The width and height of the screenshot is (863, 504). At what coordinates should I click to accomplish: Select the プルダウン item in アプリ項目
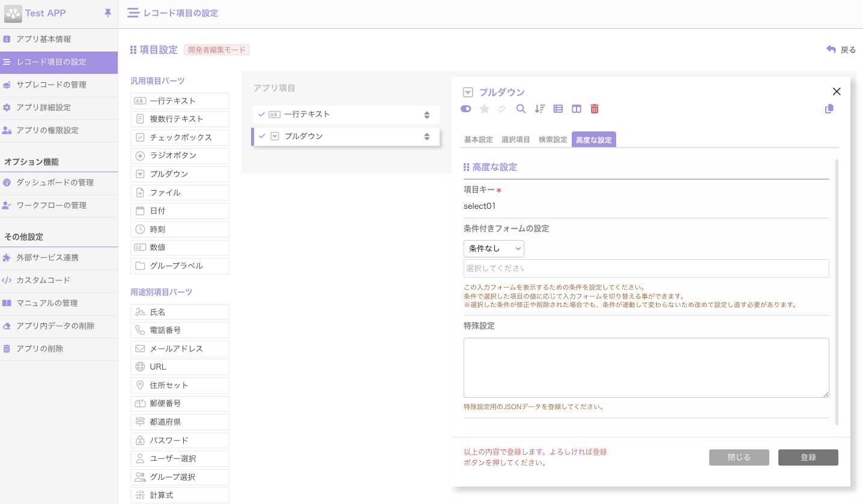coord(347,137)
